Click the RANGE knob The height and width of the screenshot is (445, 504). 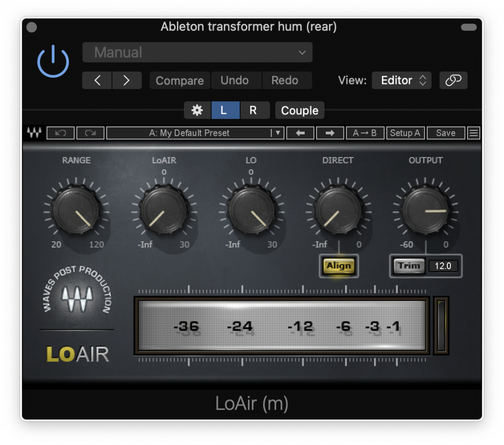[76, 211]
